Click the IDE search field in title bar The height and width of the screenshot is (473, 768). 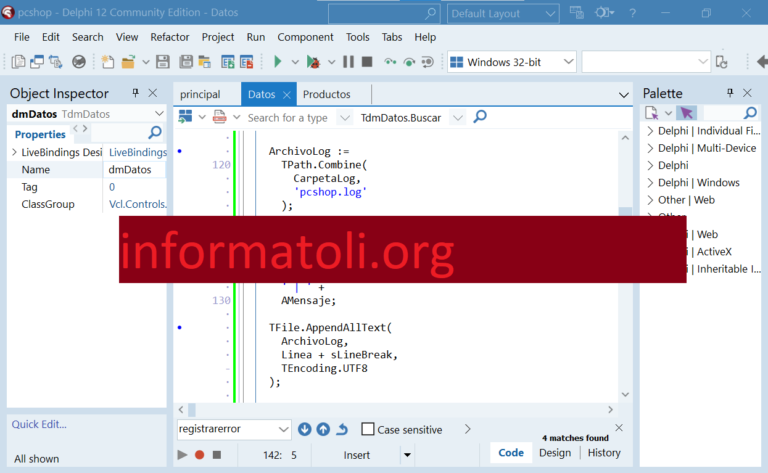383,14
